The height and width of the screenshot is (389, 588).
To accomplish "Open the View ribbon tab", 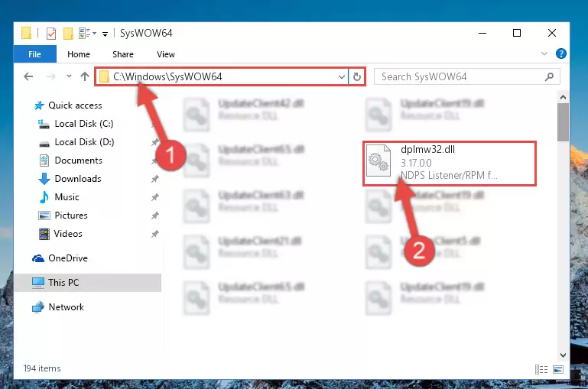I will click(x=166, y=54).
